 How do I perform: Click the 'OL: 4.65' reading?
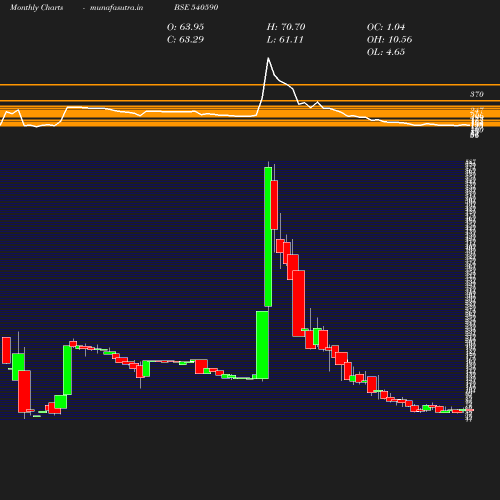386,52
